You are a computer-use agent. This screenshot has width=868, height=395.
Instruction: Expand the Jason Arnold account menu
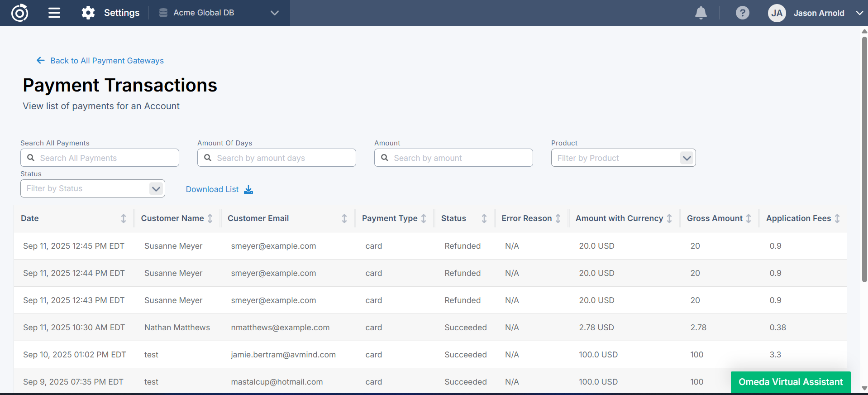click(x=859, y=13)
